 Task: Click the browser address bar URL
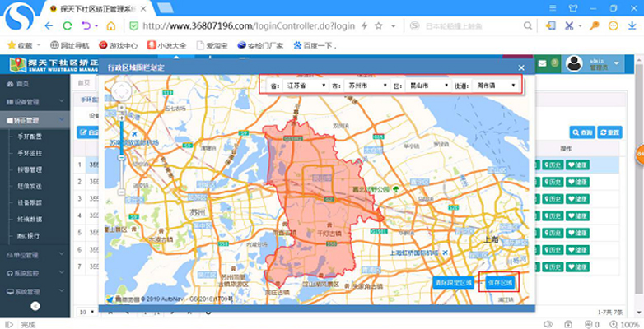247,25
